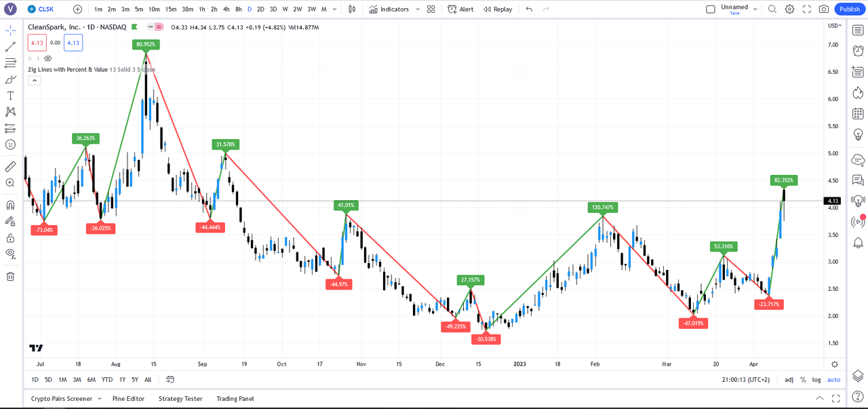Open the layout setup rectangle

pos(711,9)
